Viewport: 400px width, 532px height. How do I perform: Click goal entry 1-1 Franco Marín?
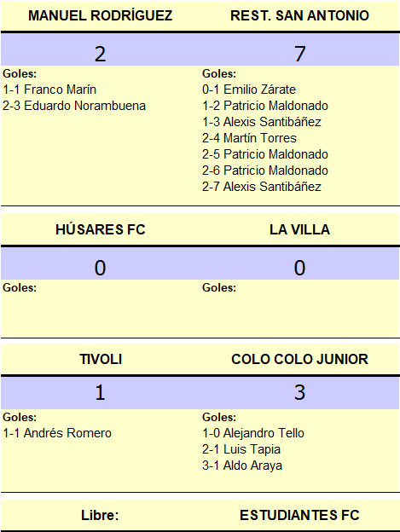[49, 90]
